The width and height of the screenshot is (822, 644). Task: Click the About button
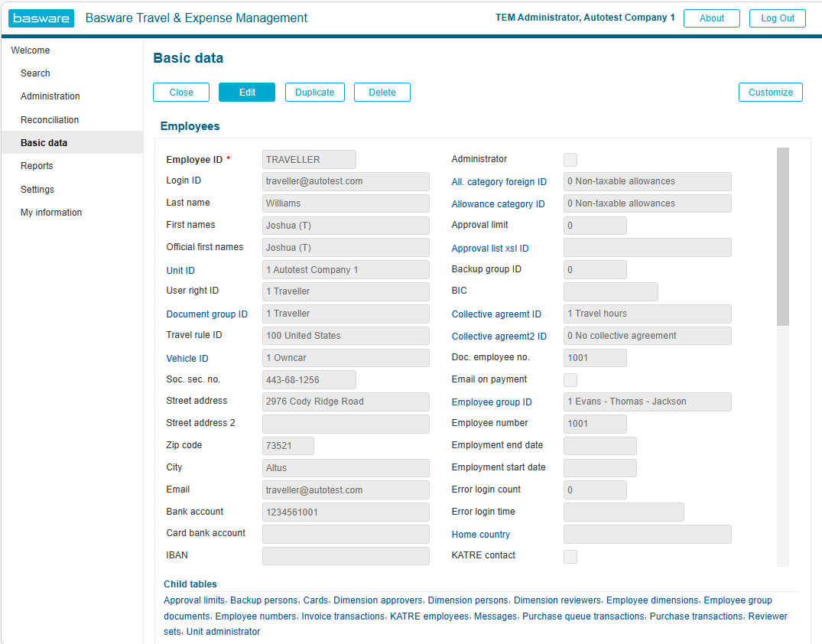tap(712, 18)
